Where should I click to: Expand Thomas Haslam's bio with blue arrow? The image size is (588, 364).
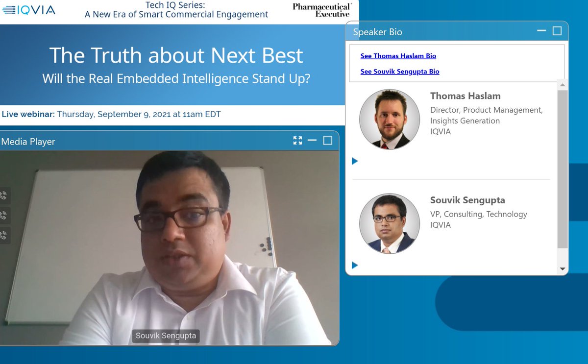coord(355,161)
